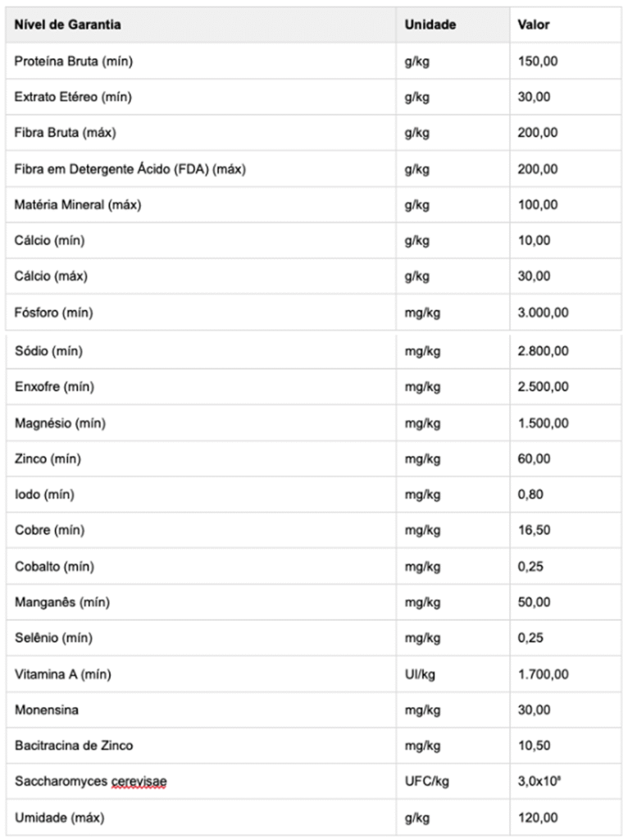Click the 'Manganês (mín)' row label
Screen dimensions: 628x840
(x=62, y=602)
